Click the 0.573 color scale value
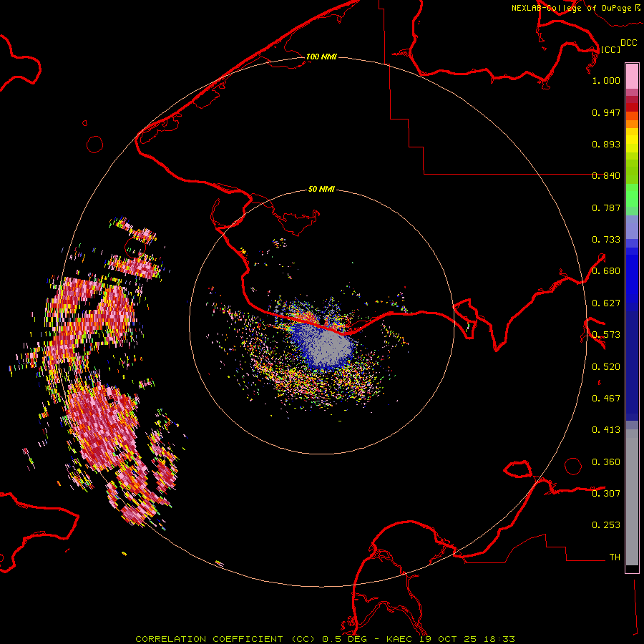This screenshot has height=644, width=644. pyautogui.click(x=606, y=335)
